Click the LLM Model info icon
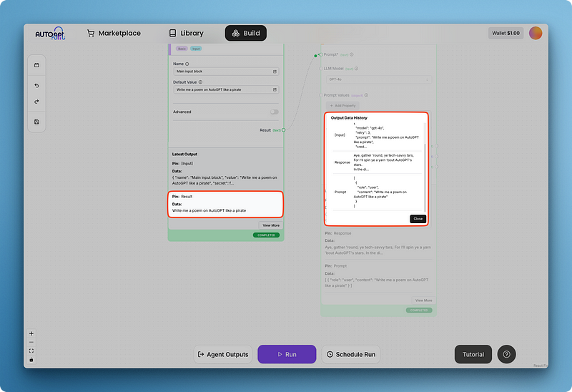Image resolution: width=572 pixels, height=392 pixels. (356, 69)
